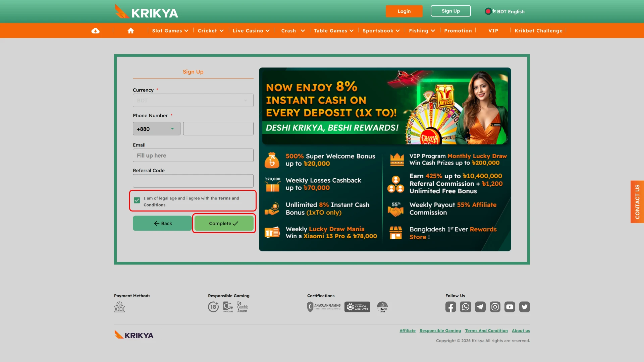
Task: Click the Complete button
Action: pyautogui.click(x=223, y=223)
